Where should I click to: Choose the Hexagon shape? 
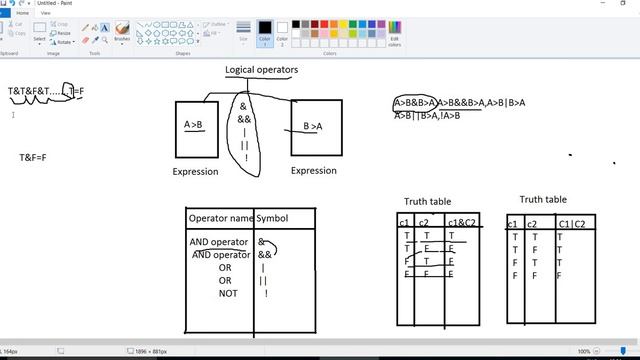pyautogui.click(x=165, y=33)
